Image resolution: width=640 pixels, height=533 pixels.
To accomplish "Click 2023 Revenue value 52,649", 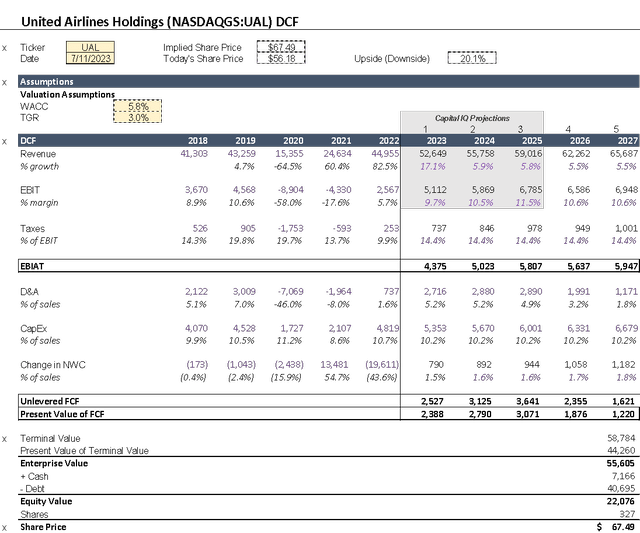I will tap(433, 153).
